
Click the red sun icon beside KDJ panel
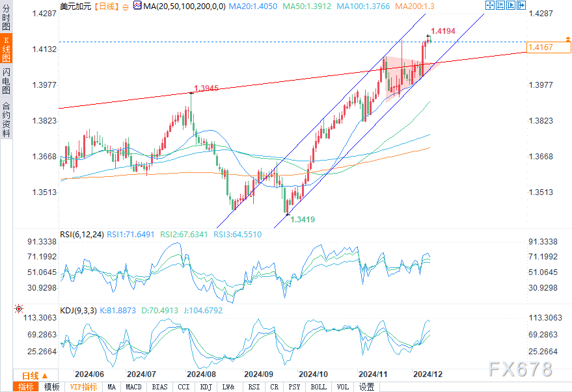[19, 309]
